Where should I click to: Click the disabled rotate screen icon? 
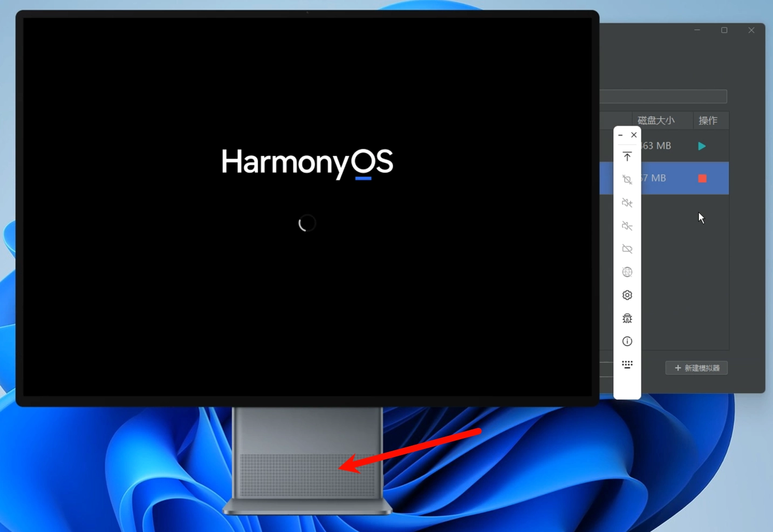click(627, 180)
